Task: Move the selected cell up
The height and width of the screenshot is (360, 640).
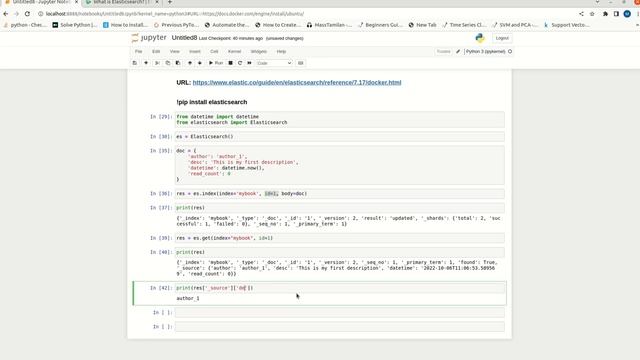Action: click(x=190, y=63)
